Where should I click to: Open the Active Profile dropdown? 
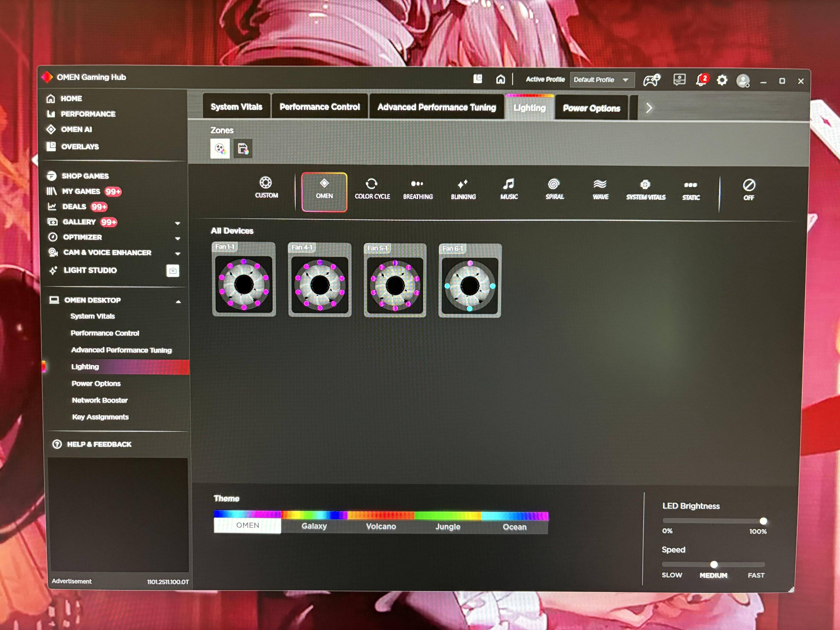click(x=602, y=80)
